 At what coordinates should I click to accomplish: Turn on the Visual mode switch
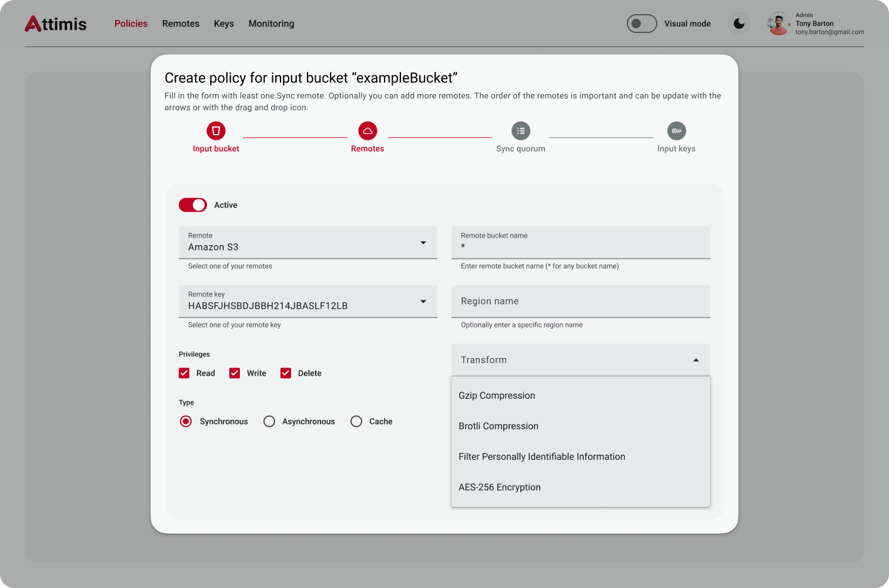pyautogui.click(x=641, y=24)
